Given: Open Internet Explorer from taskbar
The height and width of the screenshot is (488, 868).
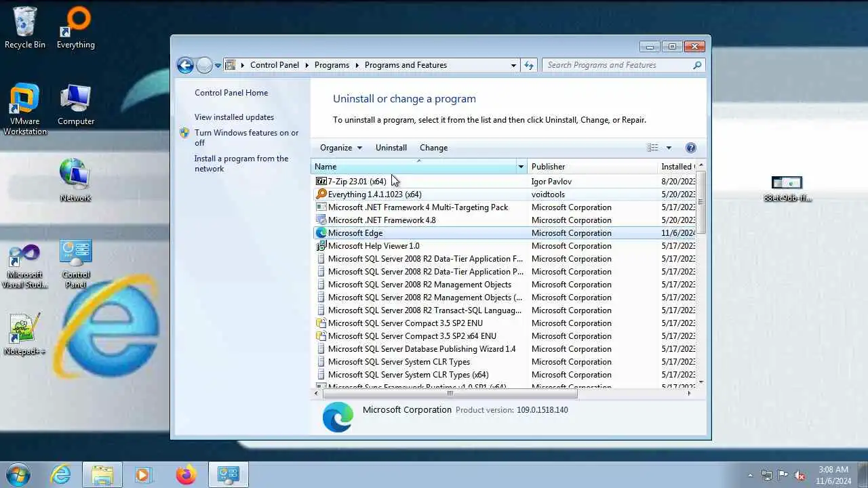Looking at the screenshot, I should click(61, 474).
